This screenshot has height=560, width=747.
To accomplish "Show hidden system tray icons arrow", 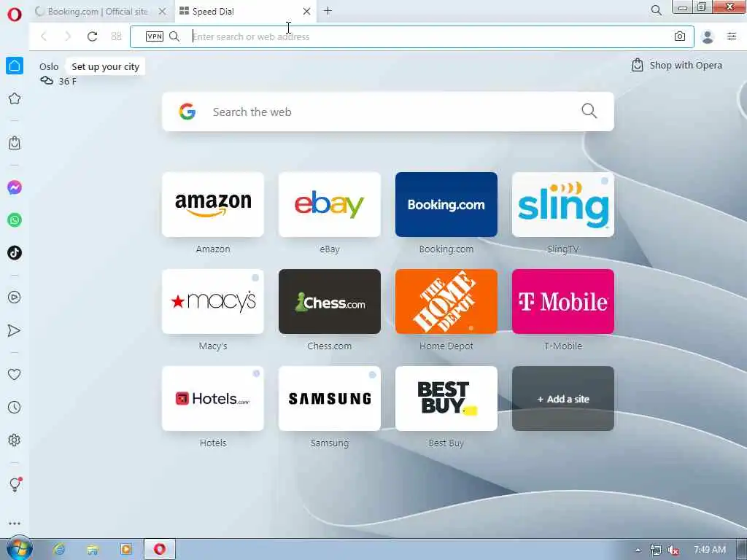I will click(x=638, y=551).
